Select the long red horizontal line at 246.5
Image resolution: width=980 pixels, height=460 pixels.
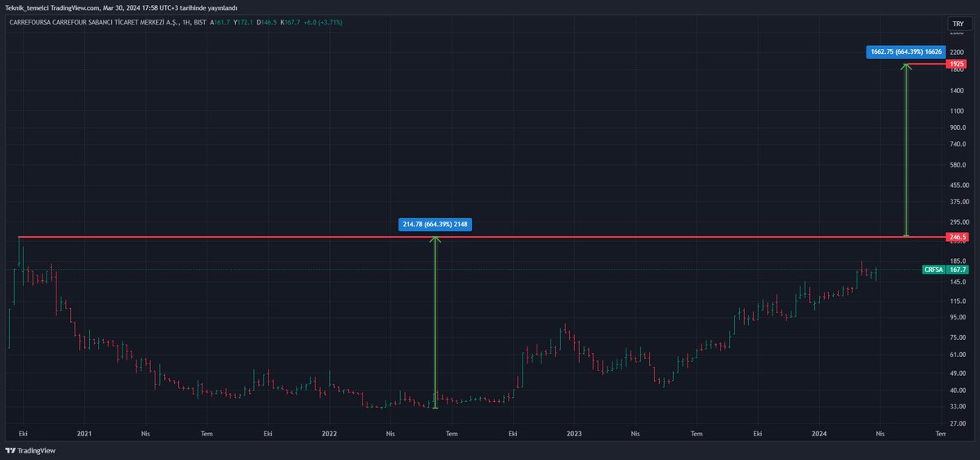click(480, 237)
